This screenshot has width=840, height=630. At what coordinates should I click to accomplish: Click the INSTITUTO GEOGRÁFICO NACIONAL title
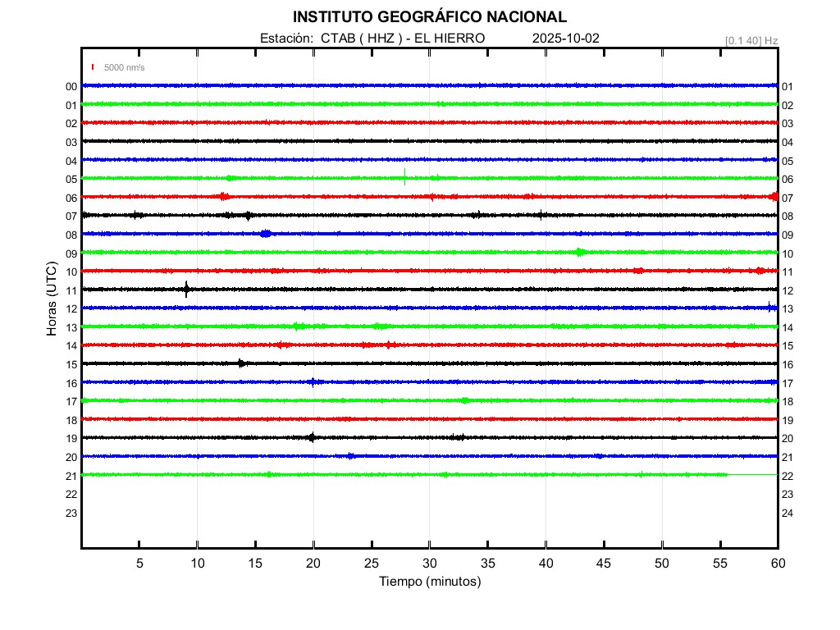[x=429, y=17]
